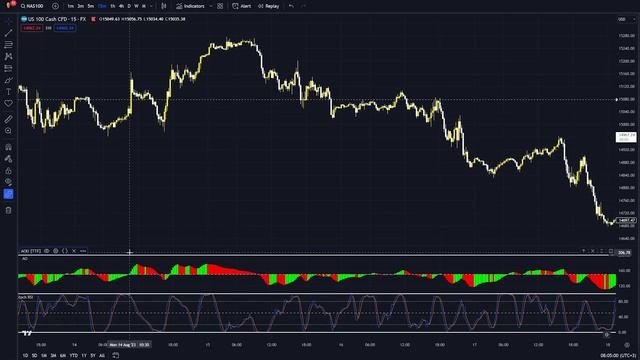Select the 1h timeframe
The height and width of the screenshot is (360, 640).
113,6
